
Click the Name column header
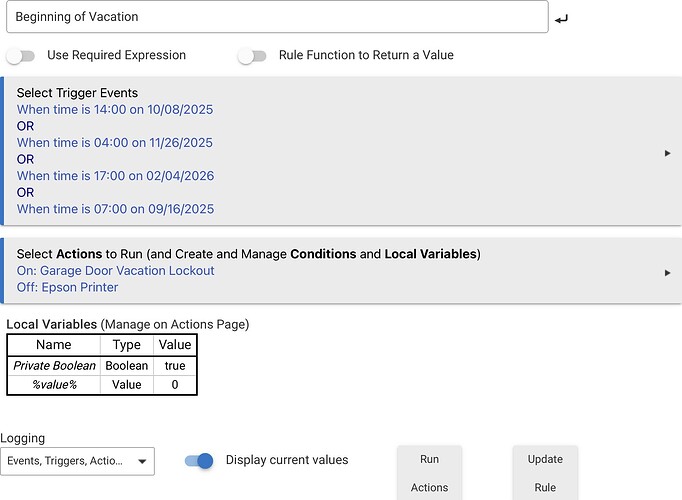click(54, 345)
